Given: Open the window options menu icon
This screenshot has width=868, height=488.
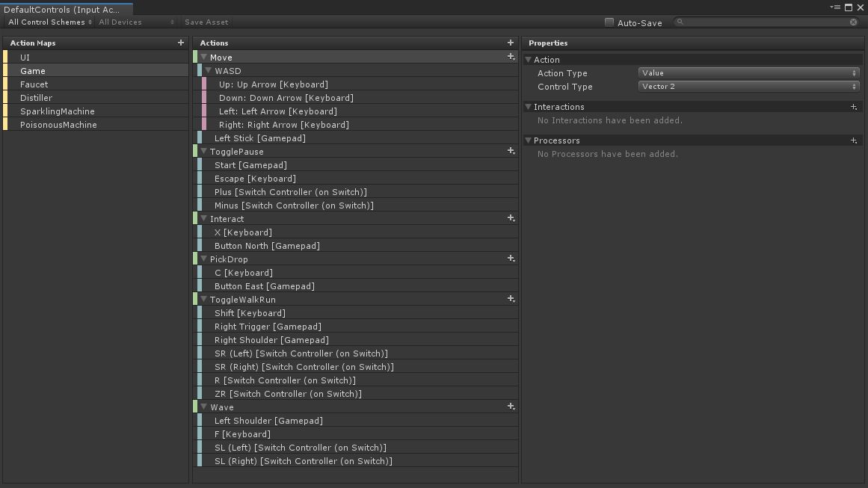Looking at the screenshot, I should (x=835, y=7).
